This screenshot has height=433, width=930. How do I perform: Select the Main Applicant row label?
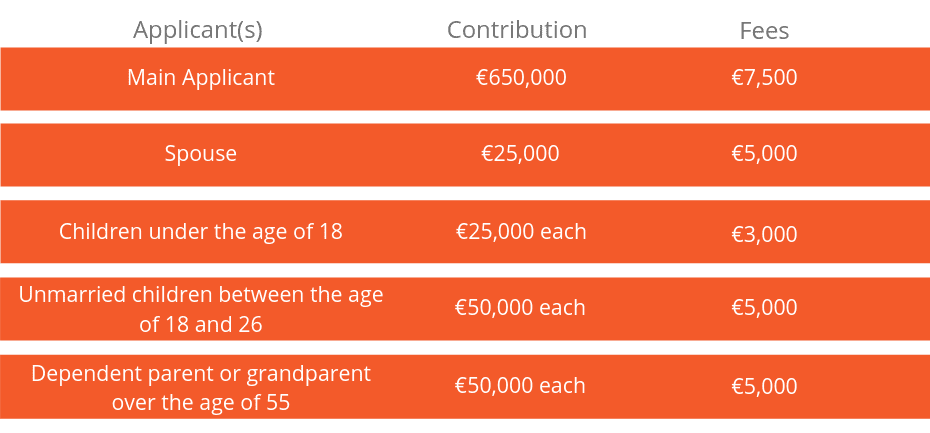tap(201, 78)
